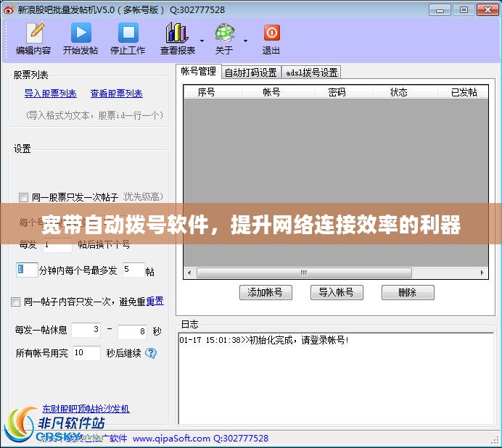502x448 pixels.
Task: Click the account table horizontal scrollbar thumb
Action: pyautogui.click(x=304, y=273)
